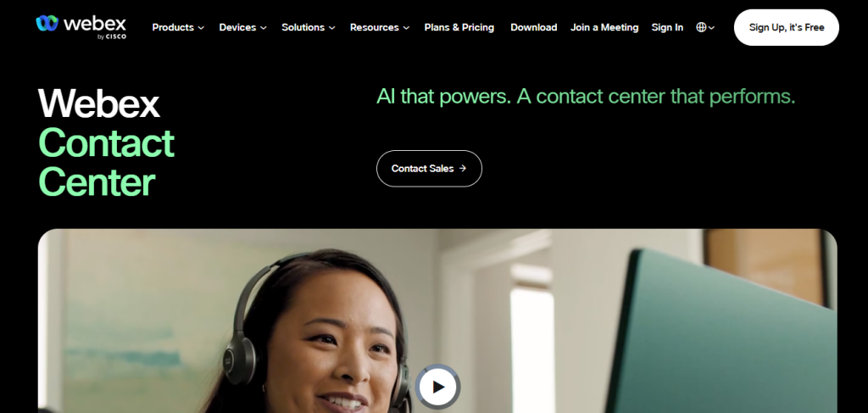Click the Webex by Cisco logo
868x413 pixels.
point(81,26)
